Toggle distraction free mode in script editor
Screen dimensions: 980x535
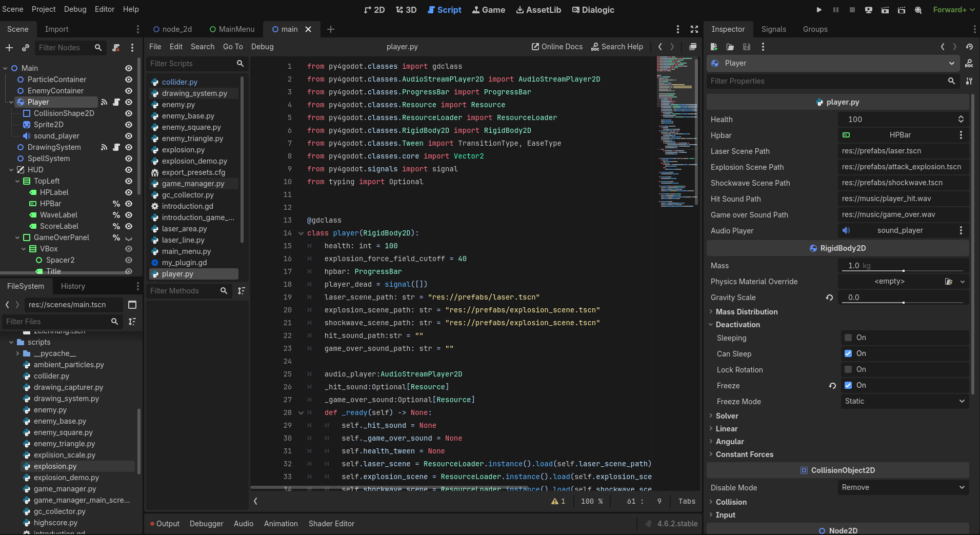coord(694,29)
